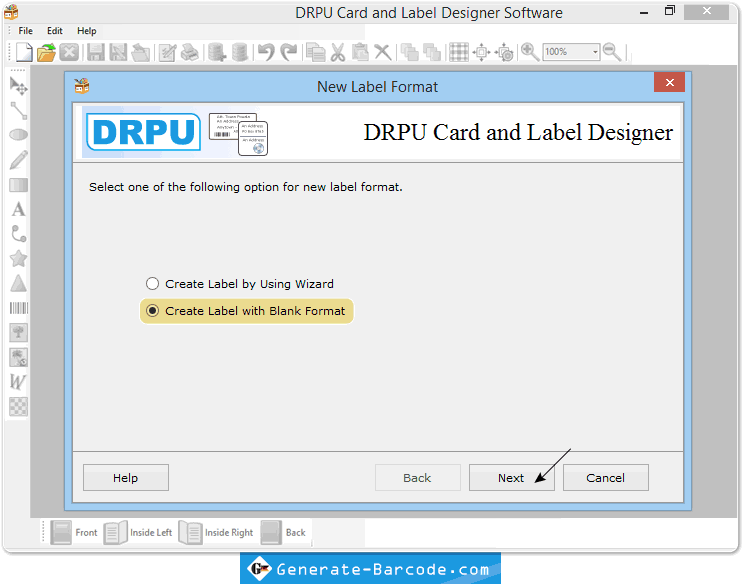The width and height of the screenshot is (744, 584).
Task: Click the grey X close-document toolbar icon
Action: coord(69,52)
